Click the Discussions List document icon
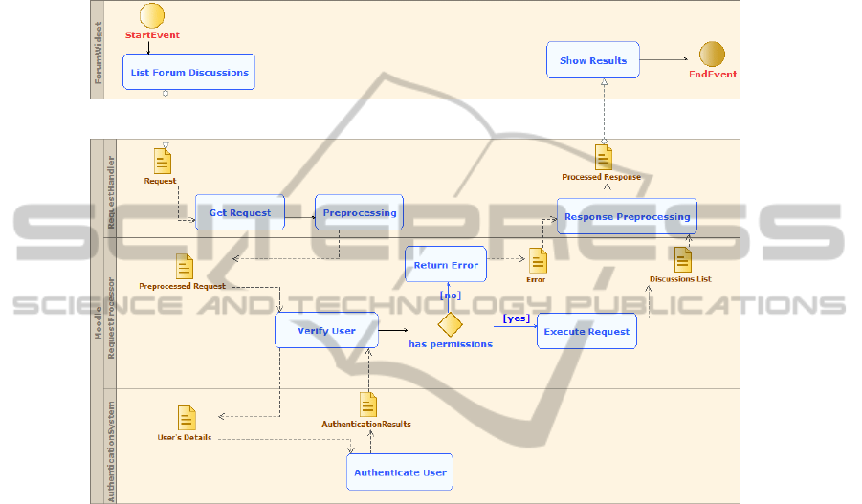The image size is (862, 504). (x=682, y=260)
